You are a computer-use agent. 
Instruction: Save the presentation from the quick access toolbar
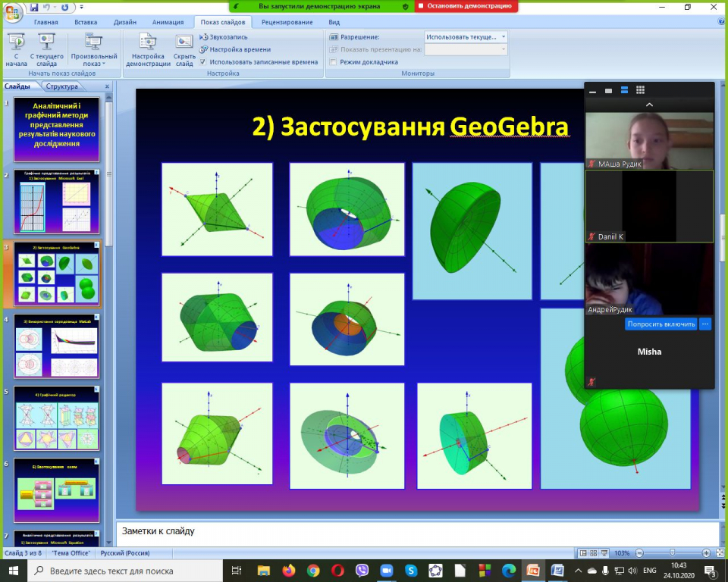[34, 7]
